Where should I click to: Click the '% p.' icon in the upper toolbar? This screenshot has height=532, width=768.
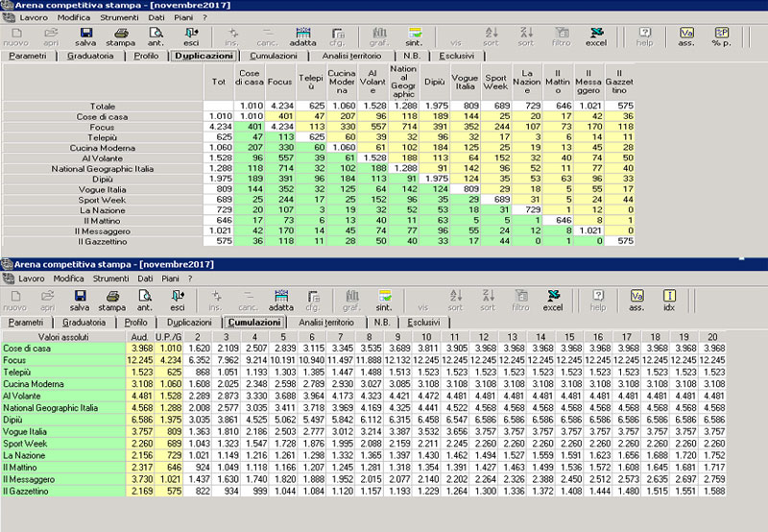point(720,36)
